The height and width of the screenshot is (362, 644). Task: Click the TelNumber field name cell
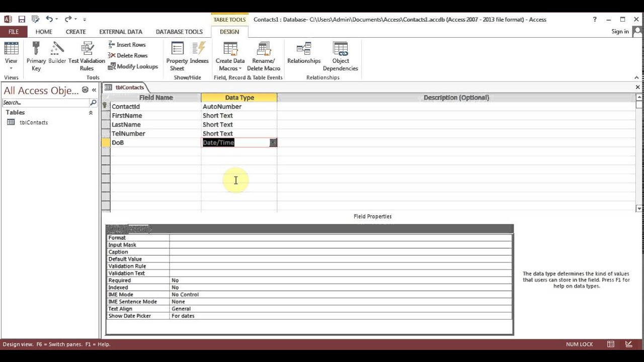155,134
